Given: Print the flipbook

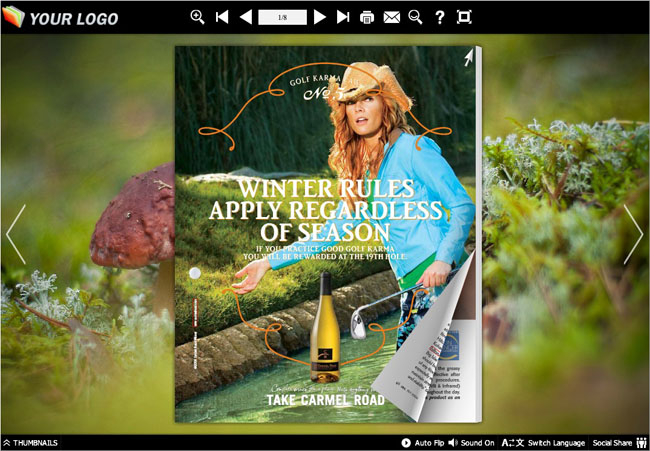Looking at the screenshot, I should click(367, 17).
